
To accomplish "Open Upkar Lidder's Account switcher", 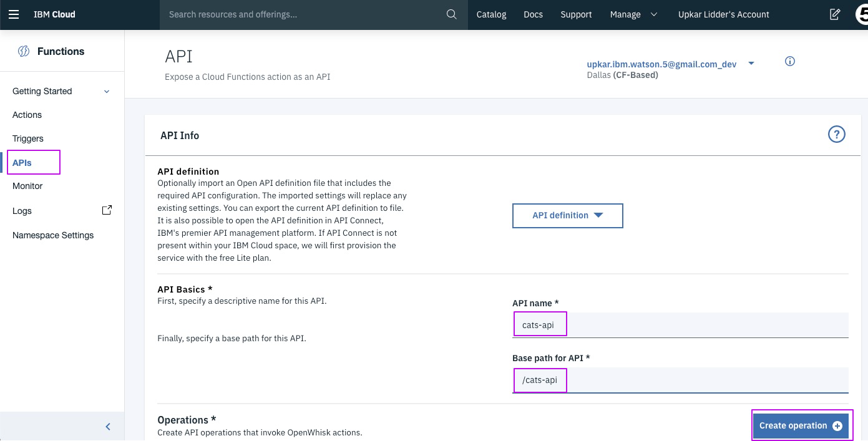I will [724, 14].
